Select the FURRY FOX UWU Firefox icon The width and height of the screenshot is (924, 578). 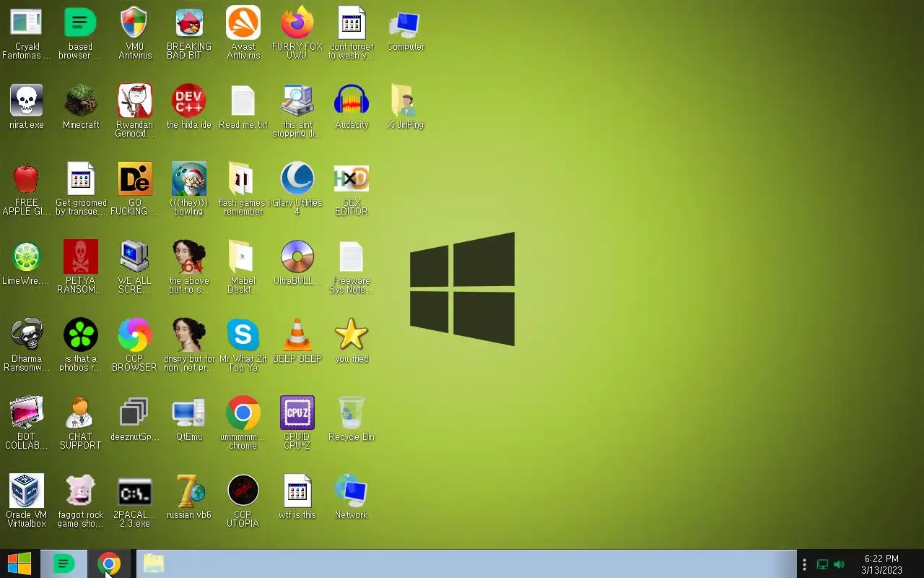[297, 24]
